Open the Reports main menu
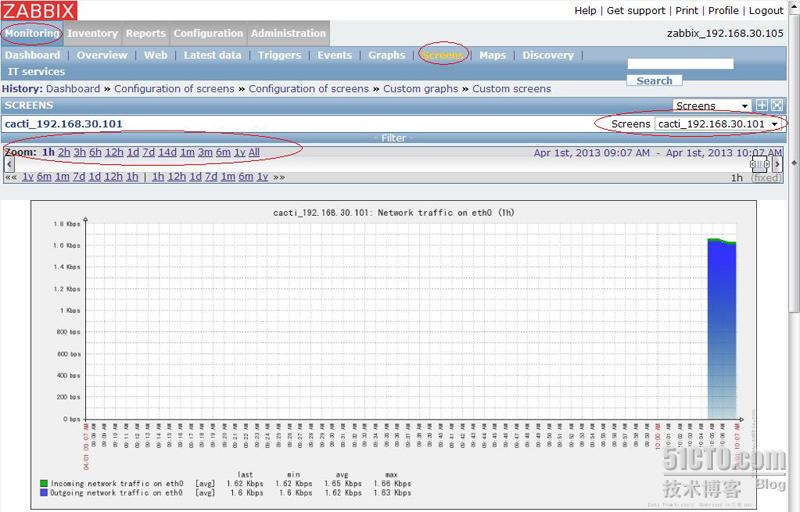The width and height of the screenshot is (800, 512). tap(146, 33)
